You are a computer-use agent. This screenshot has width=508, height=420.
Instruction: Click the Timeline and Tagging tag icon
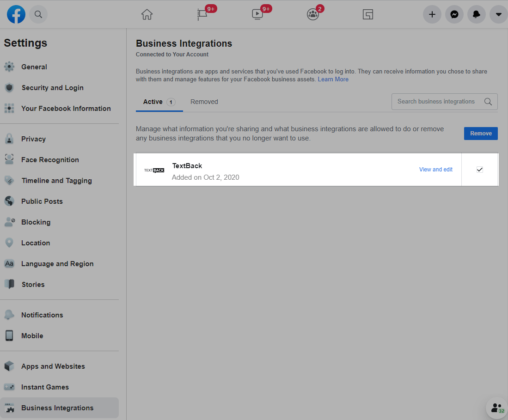pyautogui.click(x=9, y=180)
